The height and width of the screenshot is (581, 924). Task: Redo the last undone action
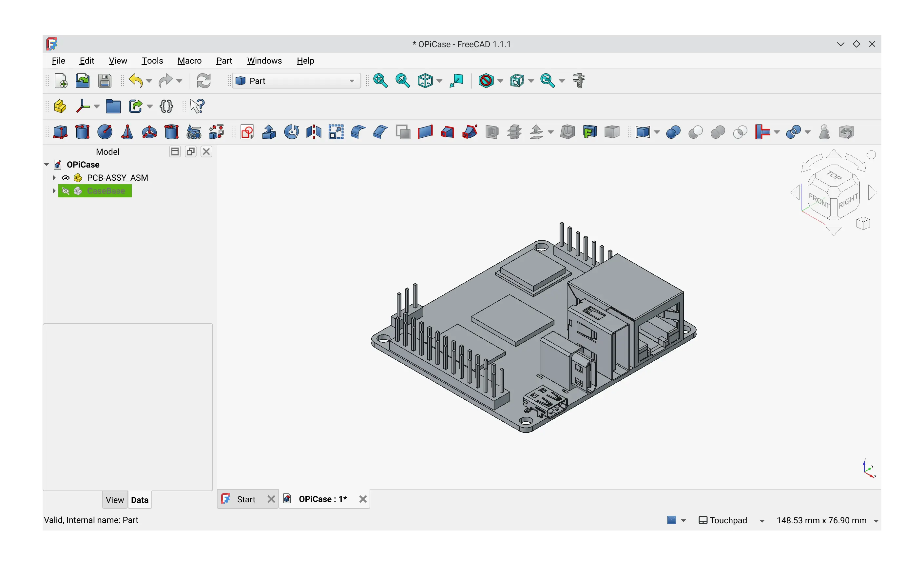(165, 81)
